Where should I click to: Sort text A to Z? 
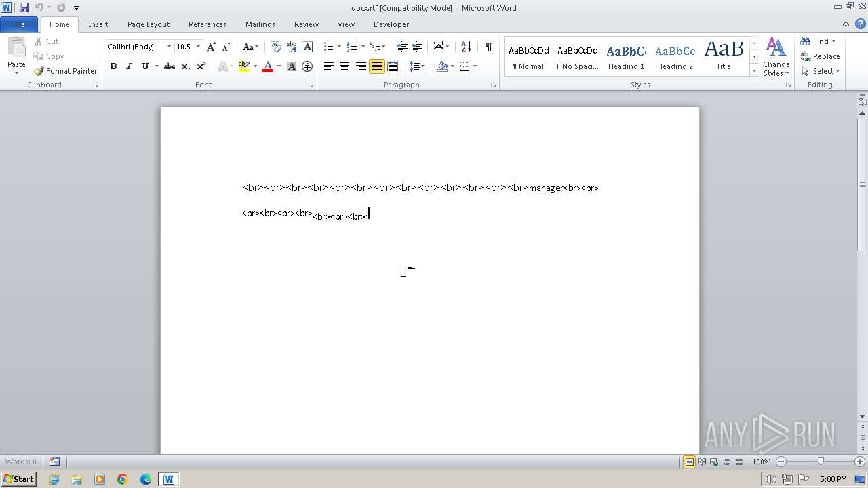click(x=466, y=47)
